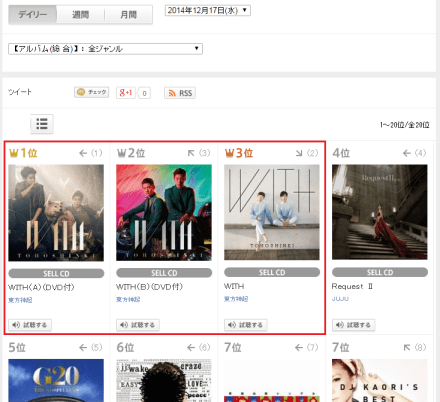Open the WITH(B)(DVD付) title link
The height and width of the screenshot is (402, 440).
pyautogui.click(x=149, y=287)
